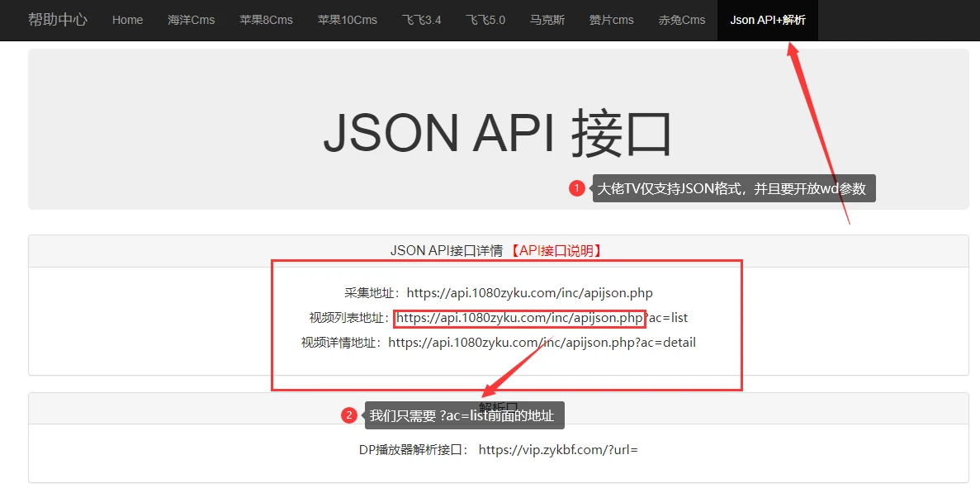
Task: Open the 飞飞3.4 menu item
Action: pos(421,20)
